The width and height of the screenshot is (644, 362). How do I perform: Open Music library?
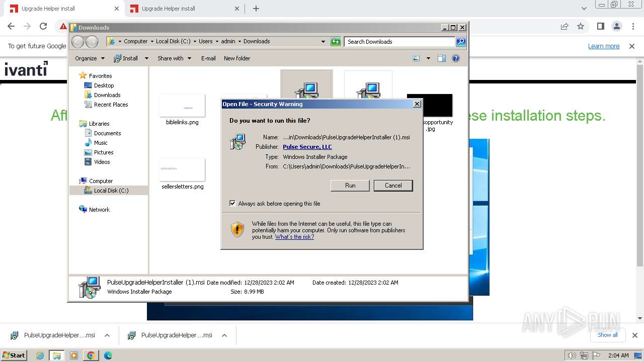pyautogui.click(x=101, y=143)
